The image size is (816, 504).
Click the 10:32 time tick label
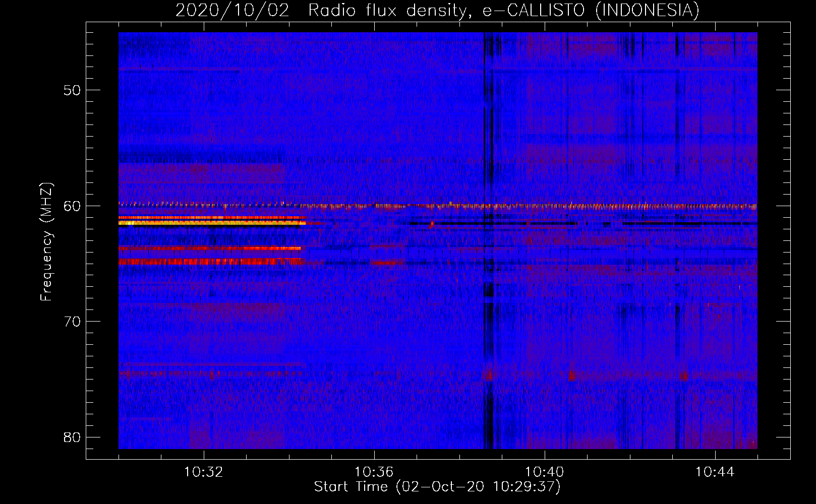pyautogui.click(x=203, y=472)
